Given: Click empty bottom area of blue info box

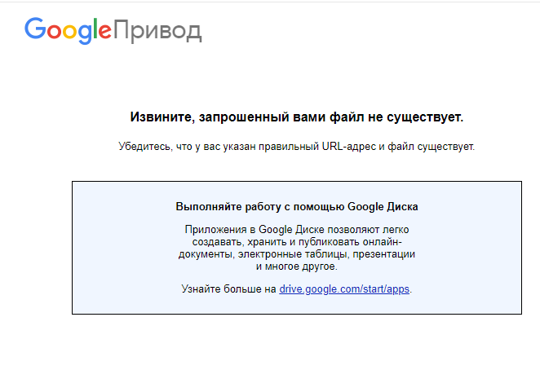Looking at the screenshot, I should [297, 305].
